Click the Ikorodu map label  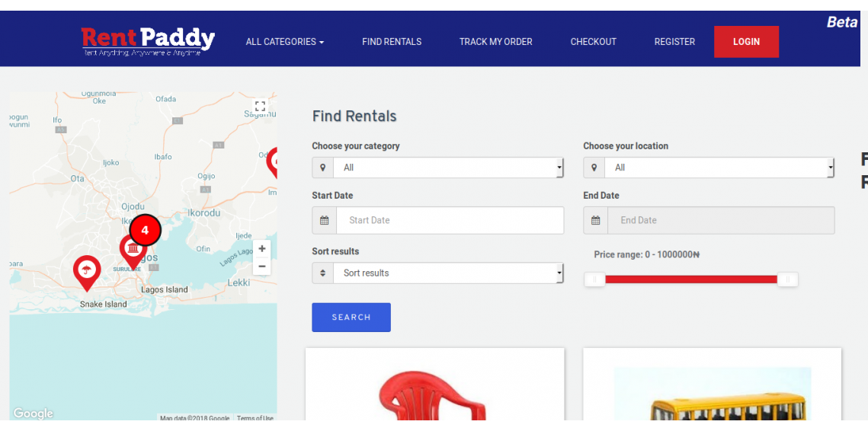204,213
